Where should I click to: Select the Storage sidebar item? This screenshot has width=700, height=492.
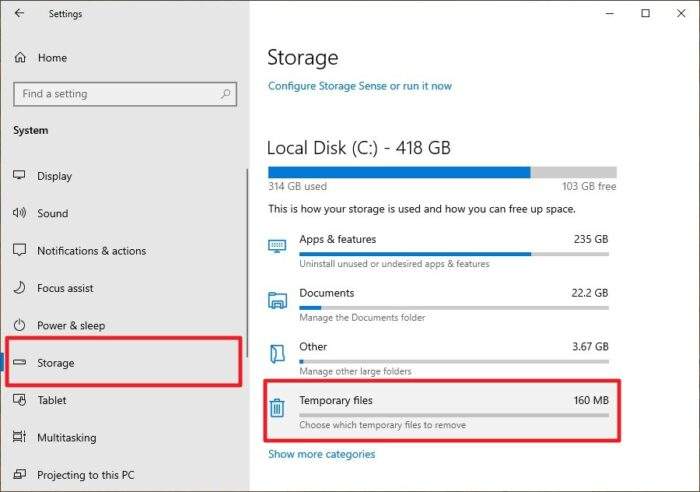tap(123, 363)
